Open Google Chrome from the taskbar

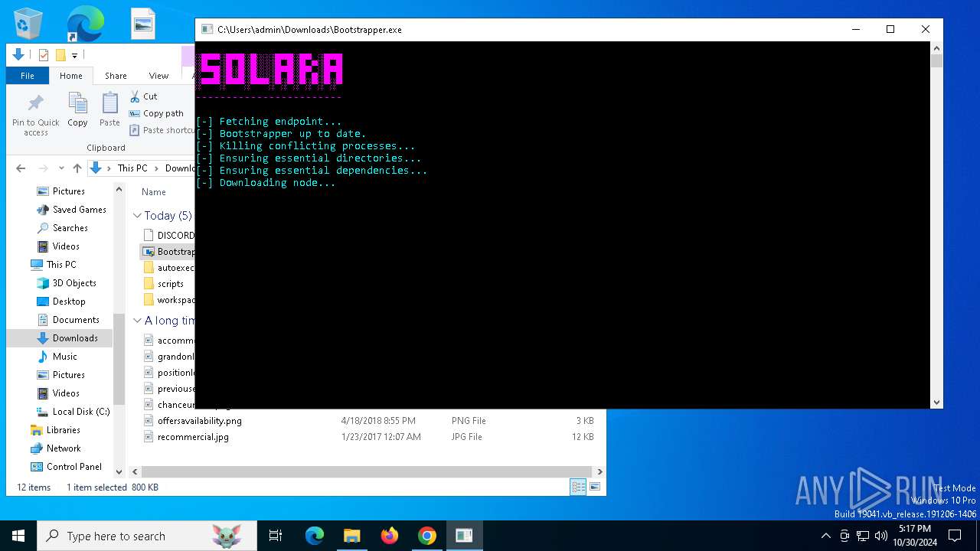point(427,536)
